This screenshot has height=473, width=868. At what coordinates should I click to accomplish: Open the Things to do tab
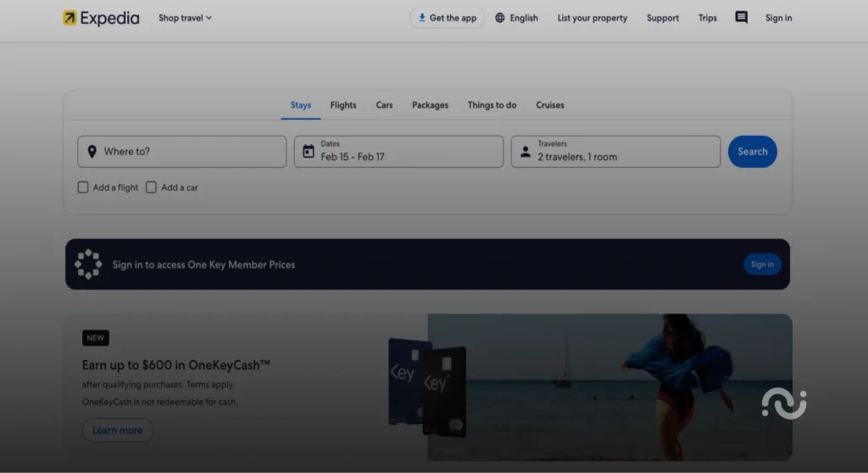coord(492,105)
